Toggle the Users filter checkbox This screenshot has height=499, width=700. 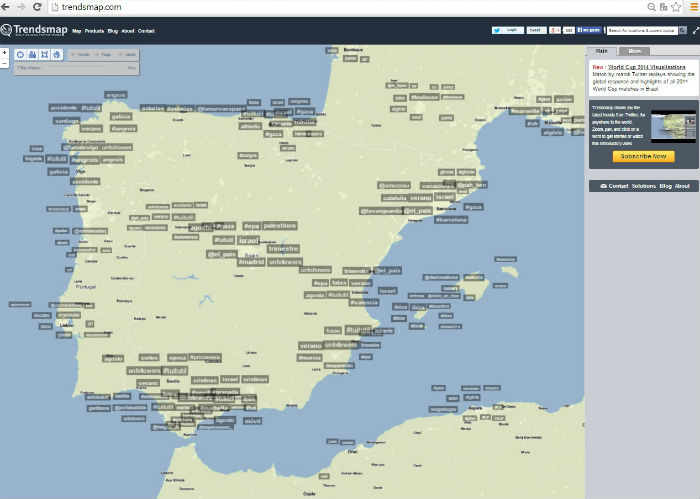(x=122, y=54)
